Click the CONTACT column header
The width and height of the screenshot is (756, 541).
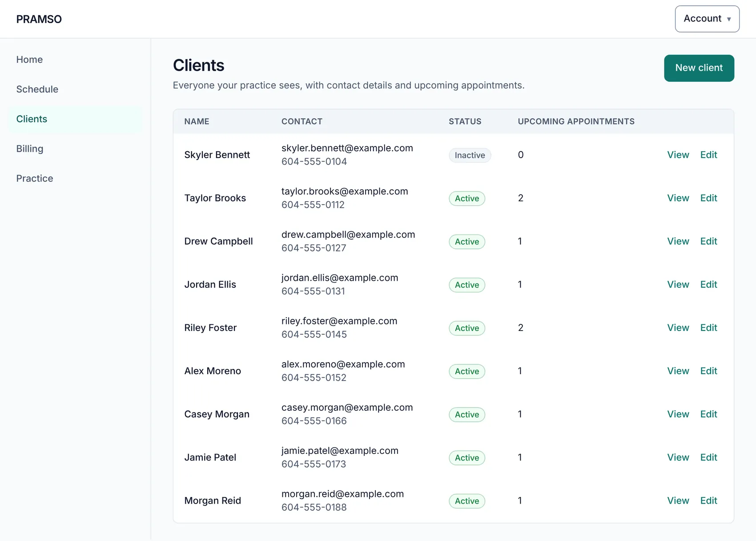click(x=302, y=121)
